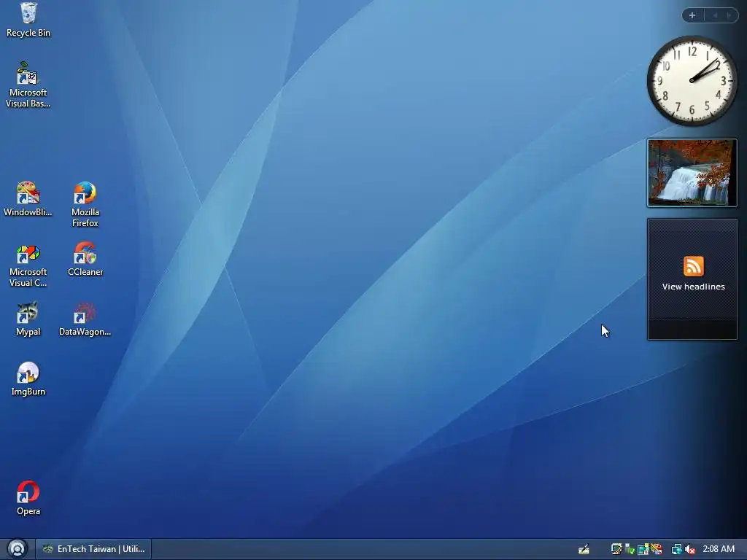Click the sidebar next page arrow
747x560 pixels.
point(729,15)
